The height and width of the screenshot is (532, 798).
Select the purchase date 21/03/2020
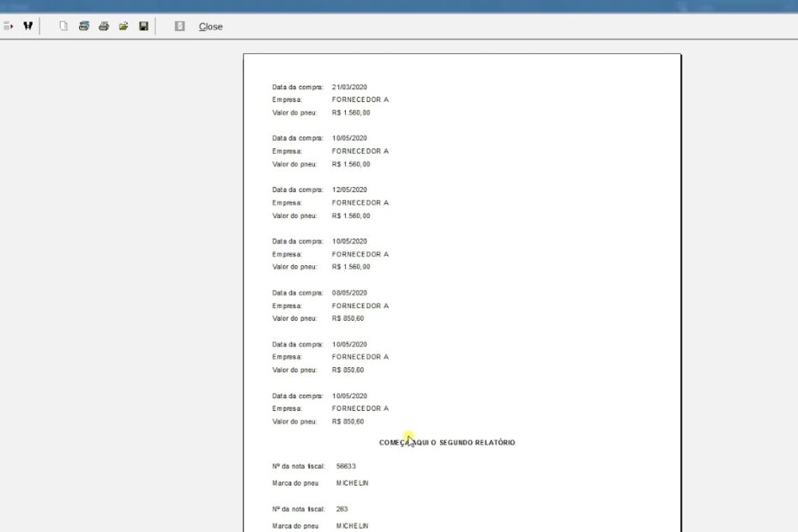pos(349,87)
